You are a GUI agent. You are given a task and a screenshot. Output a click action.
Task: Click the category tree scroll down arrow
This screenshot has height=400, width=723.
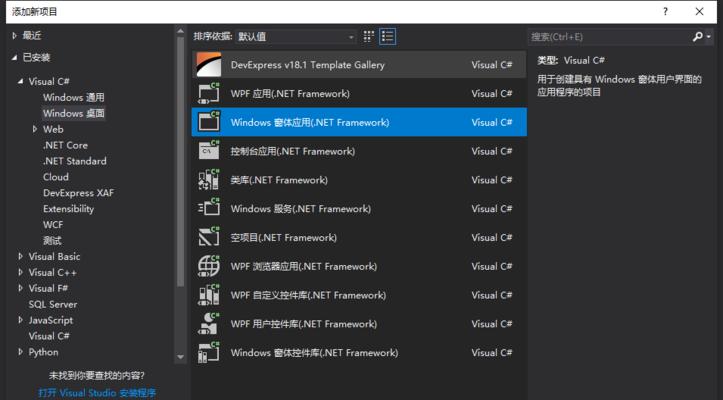(180, 357)
